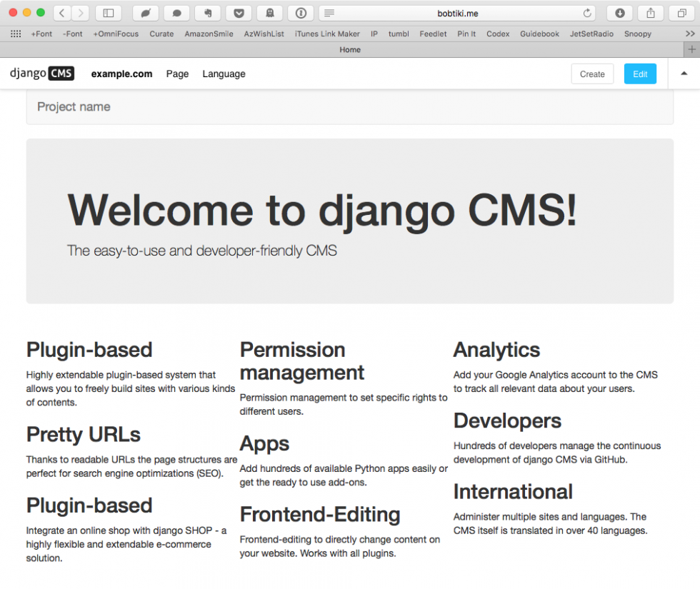Open the JetSetRadio bookmark
700x589 pixels.
tap(591, 34)
